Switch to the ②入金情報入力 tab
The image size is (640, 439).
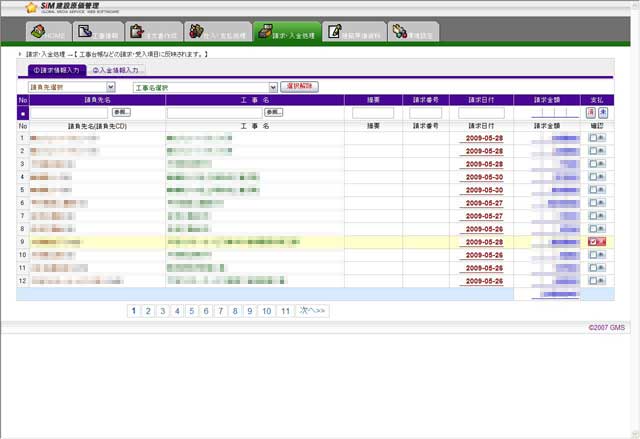click(118, 70)
